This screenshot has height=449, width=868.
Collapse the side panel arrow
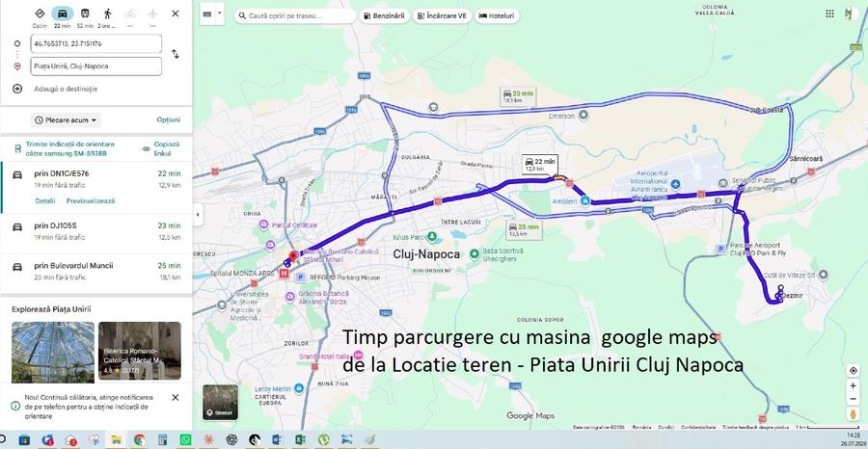point(198,215)
